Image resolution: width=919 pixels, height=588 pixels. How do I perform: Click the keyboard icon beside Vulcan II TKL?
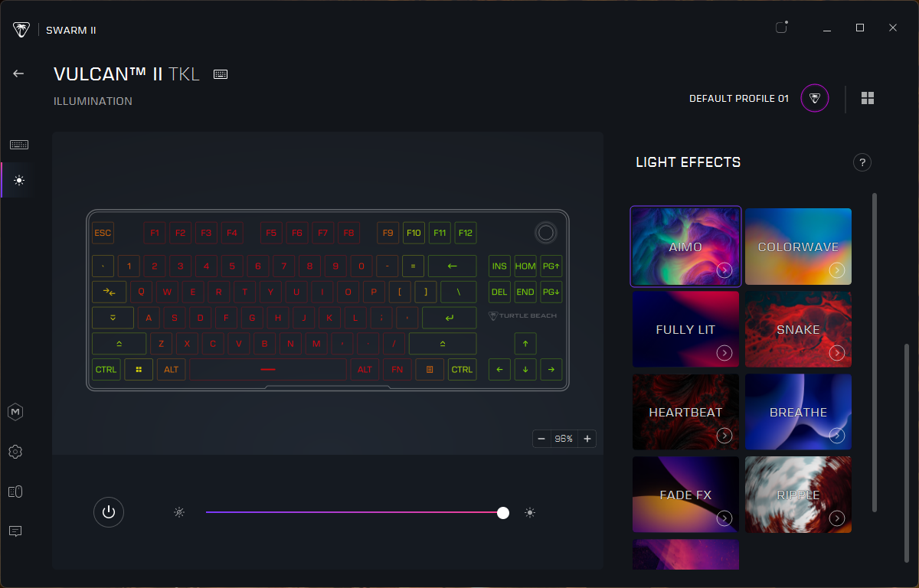pyautogui.click(x=221, y=74)
